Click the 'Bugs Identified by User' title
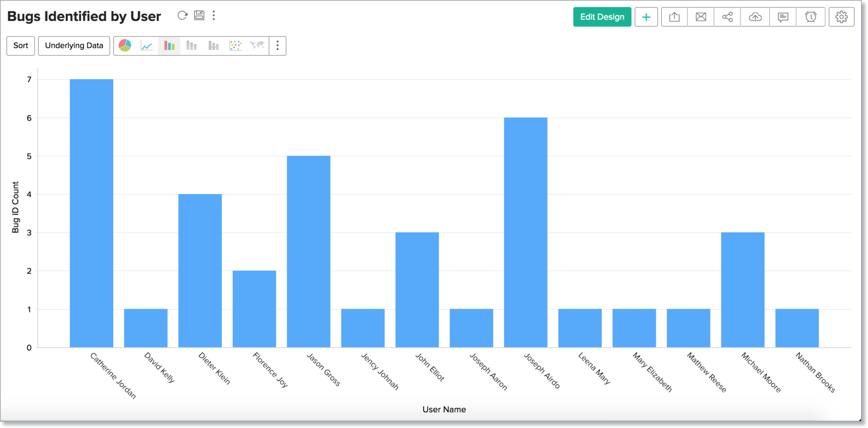This screenshot has width=868, height=428. point(84,16)
